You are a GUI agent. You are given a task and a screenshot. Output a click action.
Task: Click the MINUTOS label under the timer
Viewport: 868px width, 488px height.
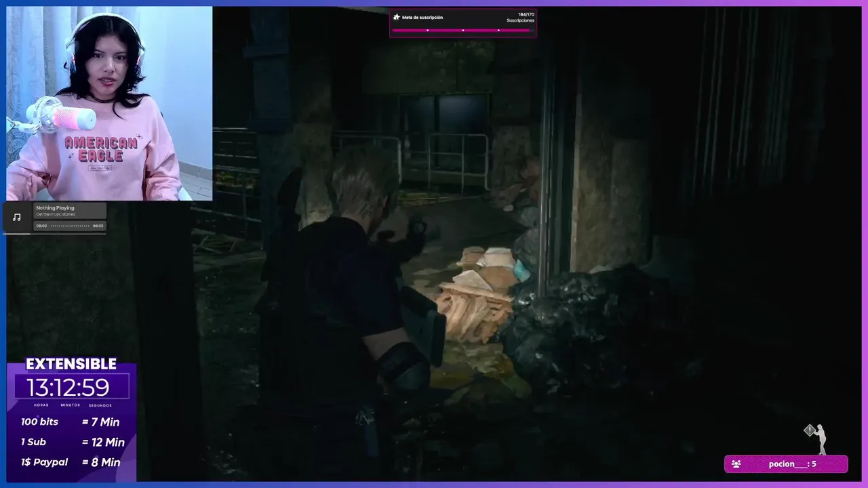[x=70, y=405]
